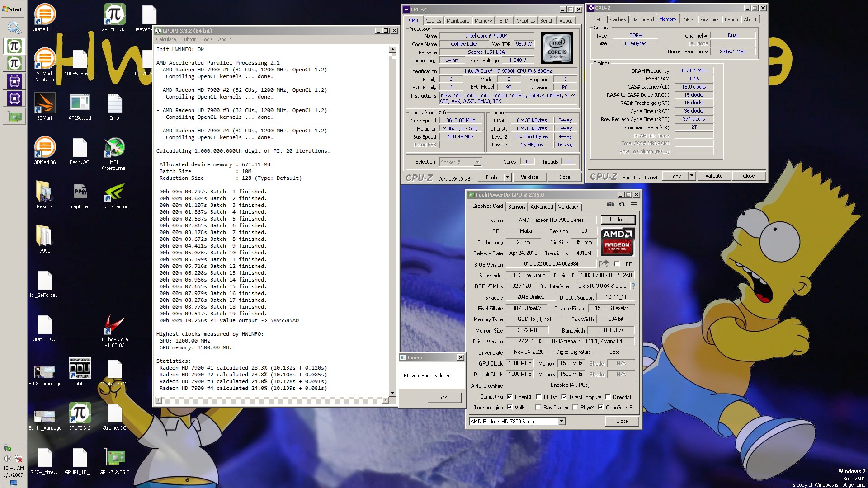
Task: Toggle CUDA checkbox
Action: 538,397
